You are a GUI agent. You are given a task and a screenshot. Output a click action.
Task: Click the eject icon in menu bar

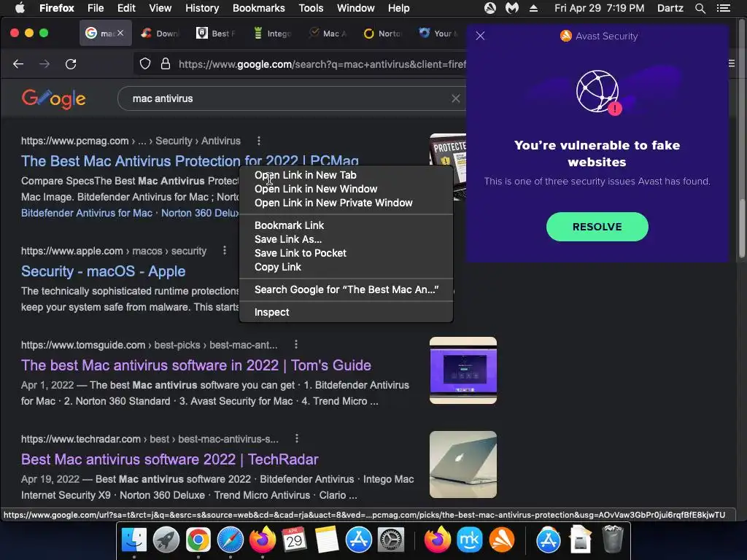533,8
